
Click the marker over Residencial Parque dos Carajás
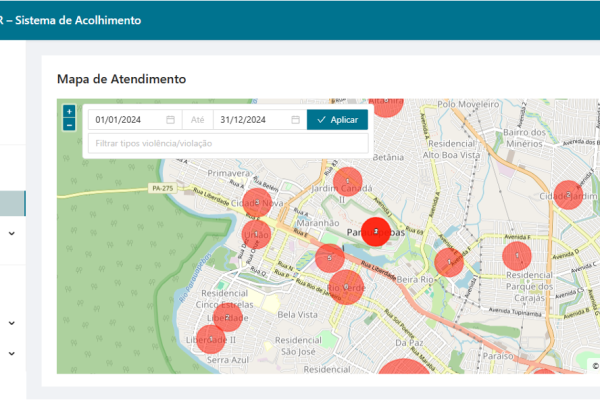pos(517,257)
